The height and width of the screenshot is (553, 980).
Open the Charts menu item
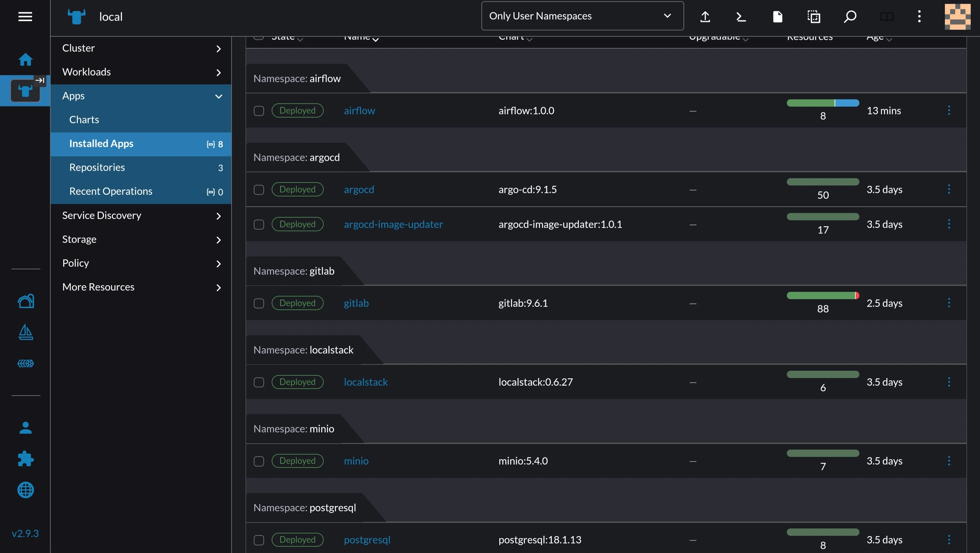point(141,120)
